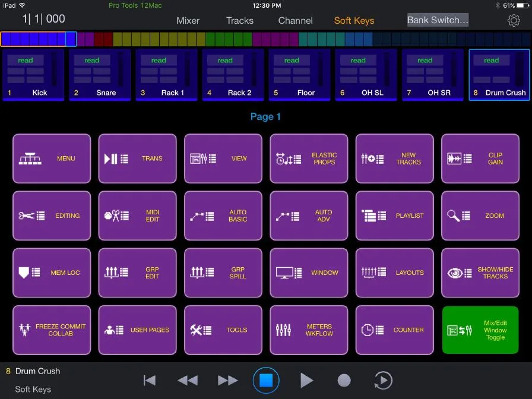Toggle loop playback button
532x399 pixels.
pyautogui.click(x=384, y=381)
